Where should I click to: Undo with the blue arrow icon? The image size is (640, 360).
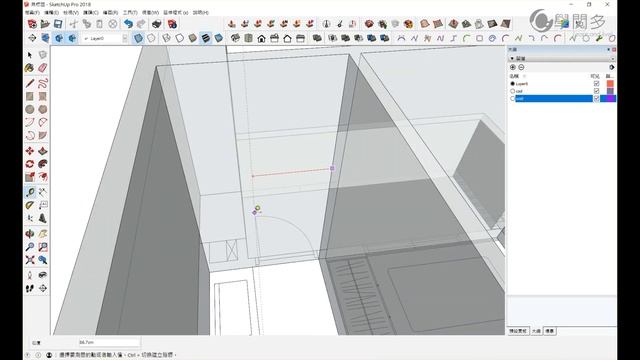128,24
